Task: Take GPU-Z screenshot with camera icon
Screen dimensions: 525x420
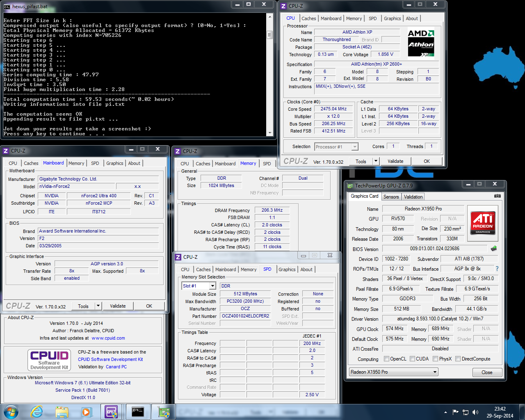Action: click(x=497, y=196)
